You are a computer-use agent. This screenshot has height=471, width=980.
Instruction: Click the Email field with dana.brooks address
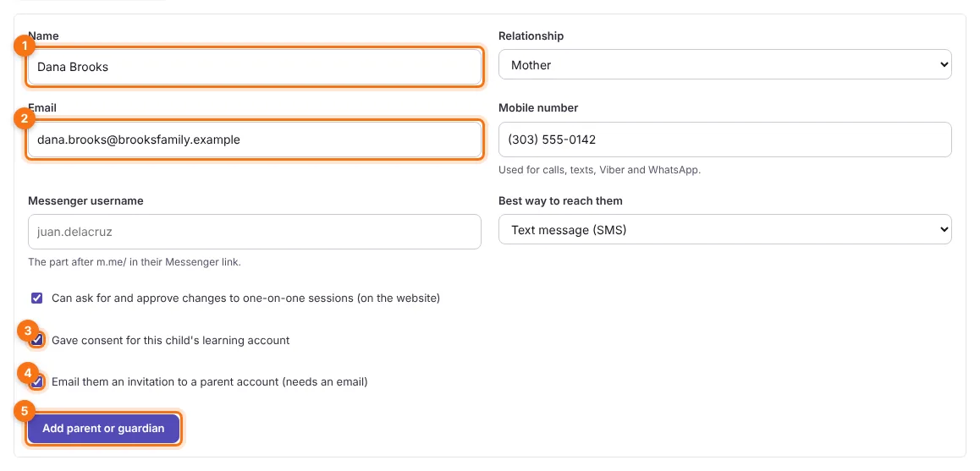[x=255, y=140]
